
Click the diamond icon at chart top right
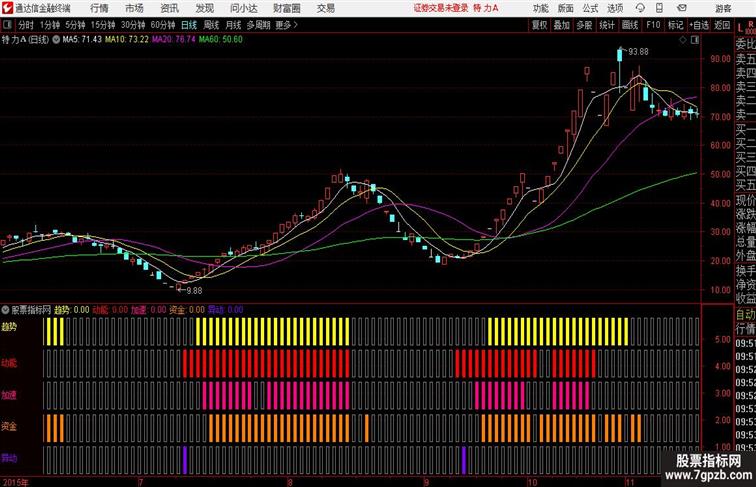683,40
